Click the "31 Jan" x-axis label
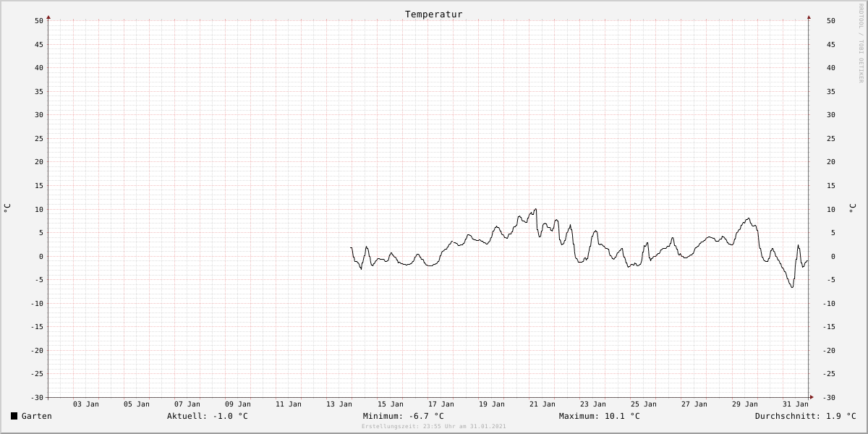Viewport: 868px width, 434px height. tap(796, 404)
